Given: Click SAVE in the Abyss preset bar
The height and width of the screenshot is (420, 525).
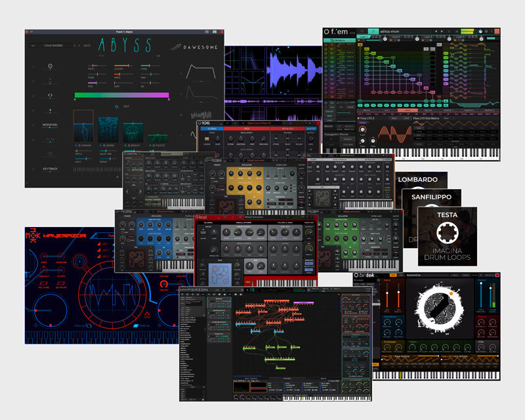Looking at the screenshot, I should pos(87,45).
